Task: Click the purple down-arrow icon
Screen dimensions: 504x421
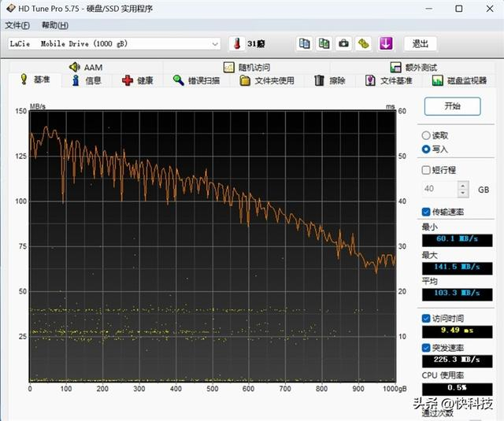Action: coord(386,44)
